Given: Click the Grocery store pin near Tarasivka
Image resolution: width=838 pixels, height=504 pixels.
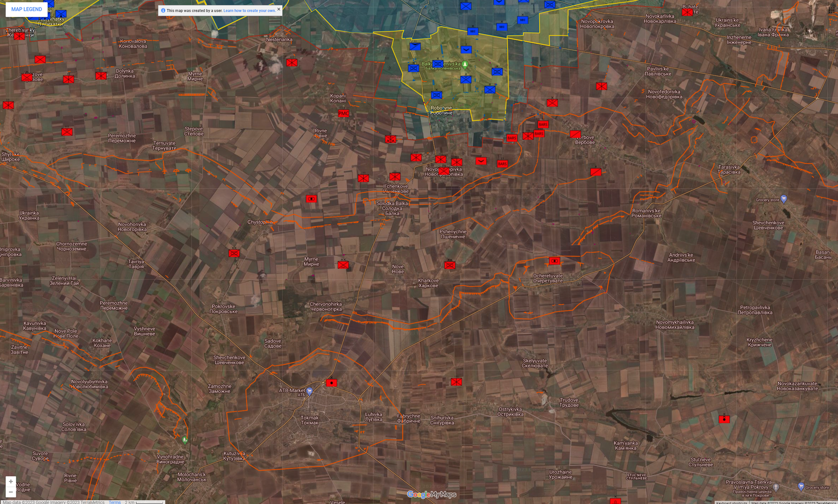Looking at the screenshot, I should click(x=784, y=199).
